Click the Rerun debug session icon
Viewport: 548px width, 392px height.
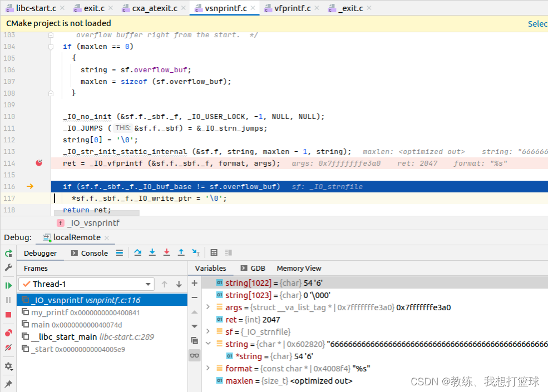(x=8, y=254)
